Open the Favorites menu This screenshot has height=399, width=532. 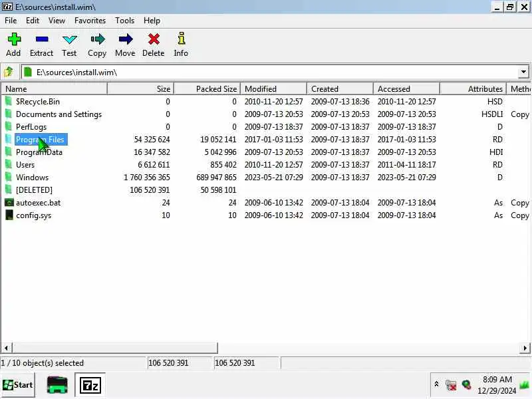[90, 21]
